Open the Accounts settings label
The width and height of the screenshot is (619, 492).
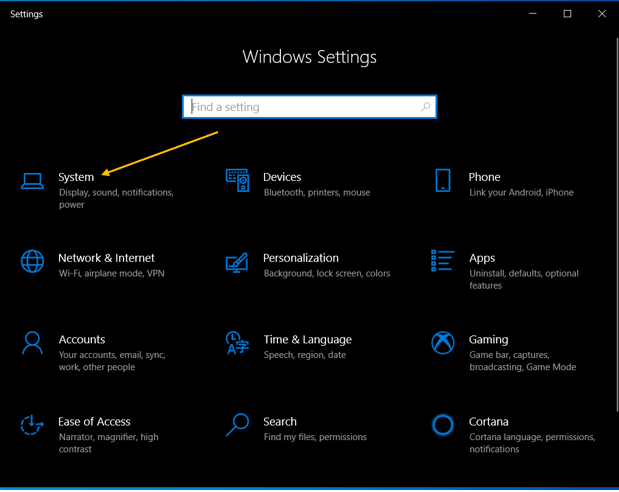pos(82,340)
